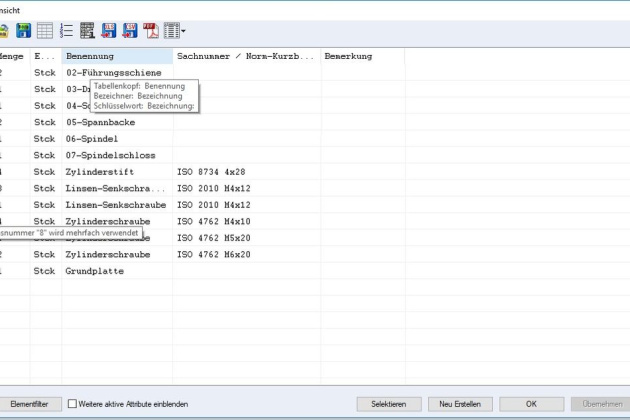Click the Neu Erstellen button

[x=460, y=403]
